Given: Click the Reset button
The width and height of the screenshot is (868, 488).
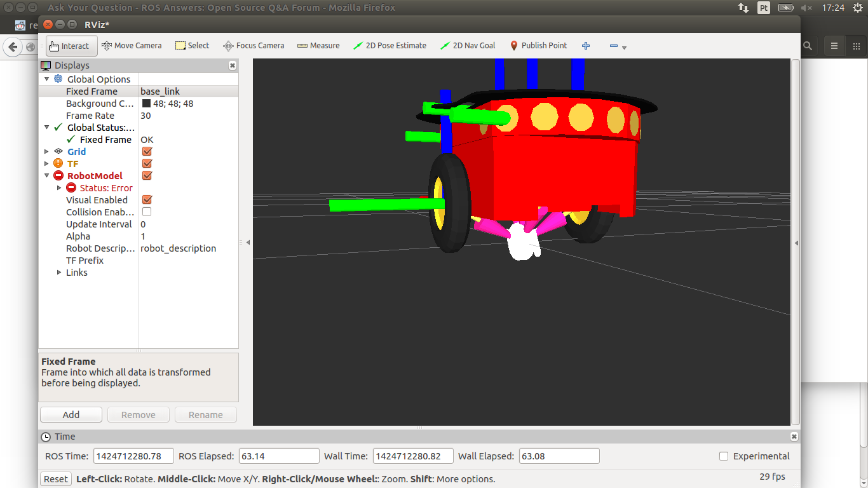Looking at the screenshot, I should pos(56,478).
